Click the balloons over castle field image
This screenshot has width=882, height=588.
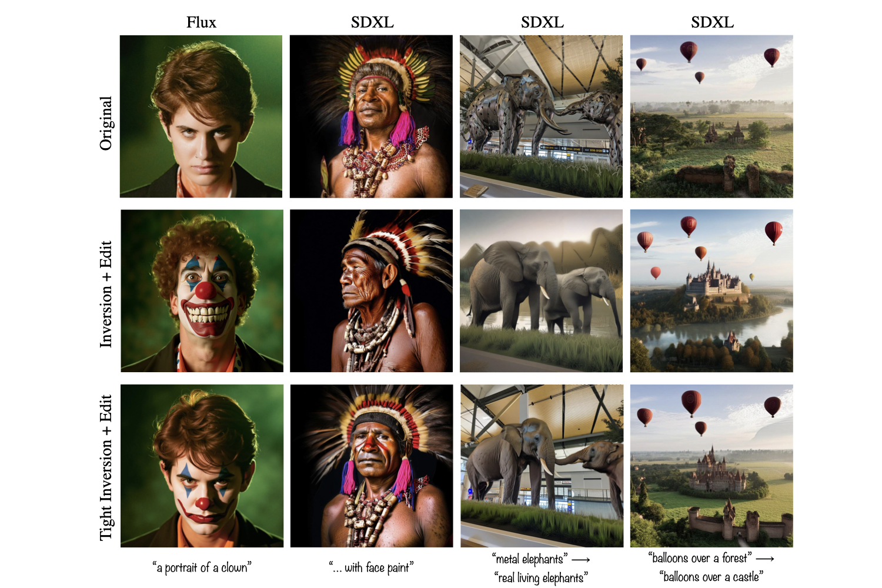pos(711,466)
